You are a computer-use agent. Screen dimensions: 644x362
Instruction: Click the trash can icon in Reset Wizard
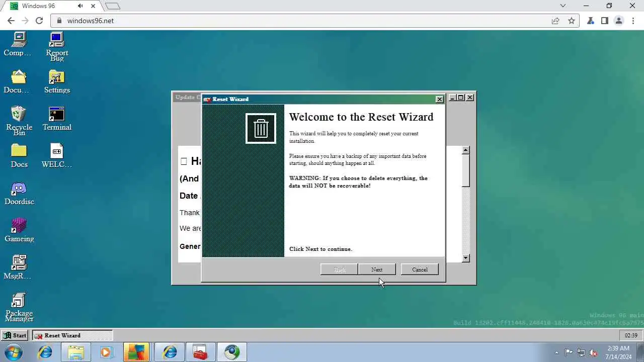click(x=261, y=129)
